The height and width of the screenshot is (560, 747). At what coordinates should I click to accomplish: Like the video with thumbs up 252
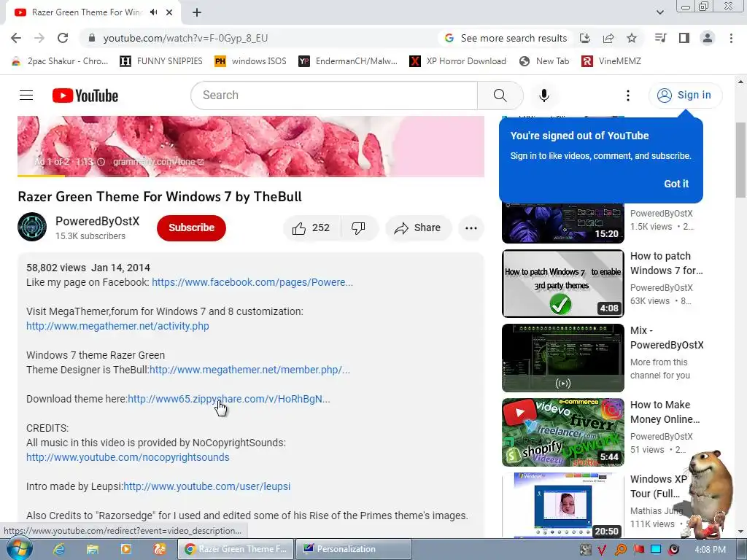pyautogui.click(x=311, y=228)
